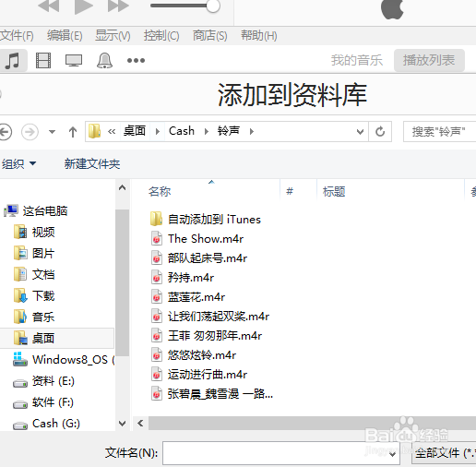This screenshot has height=467, width=476.
Task: Sort by the 名称 column header
Action: (160, 192)
